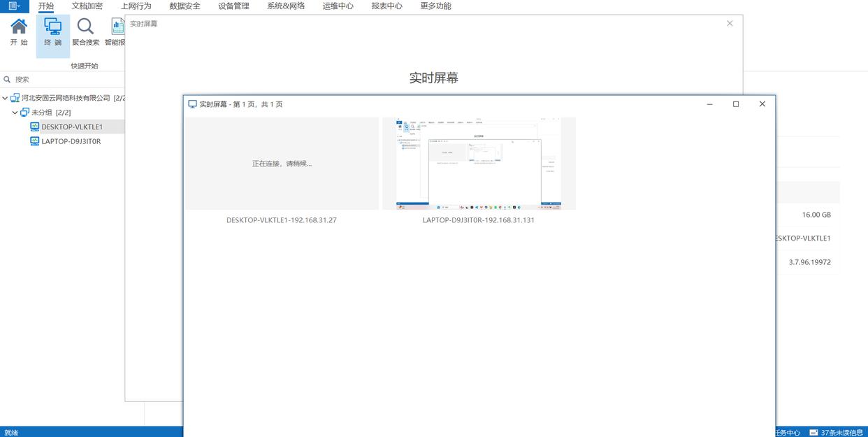Switch to the 文档加密 tab

[x=87, y=6]
